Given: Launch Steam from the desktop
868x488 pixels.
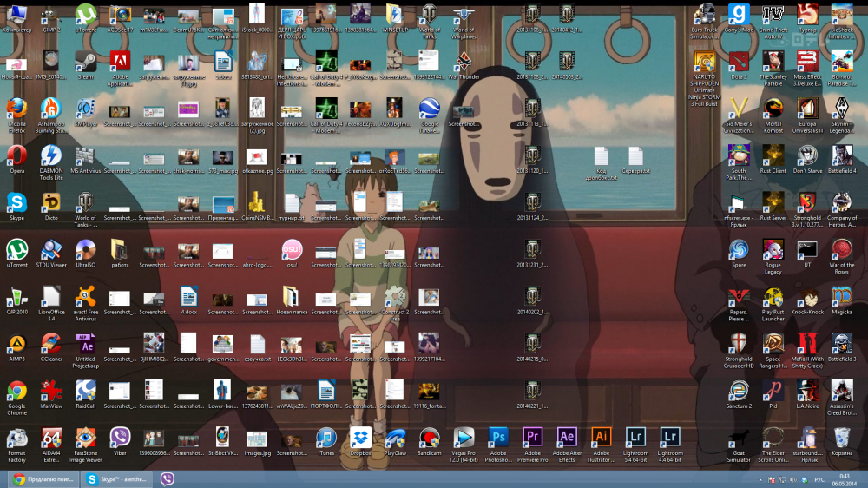Looking at the screenshot, I should coord(85,66).
